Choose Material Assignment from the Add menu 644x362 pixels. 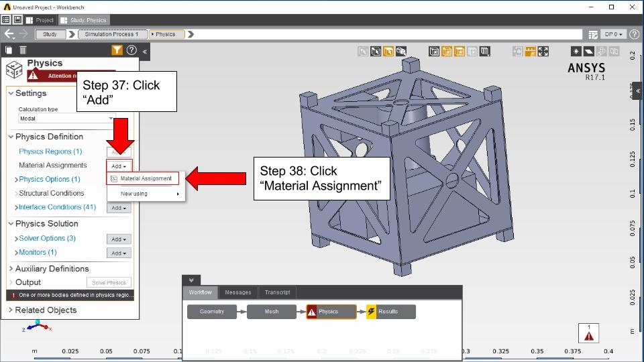tap(142, 178)
